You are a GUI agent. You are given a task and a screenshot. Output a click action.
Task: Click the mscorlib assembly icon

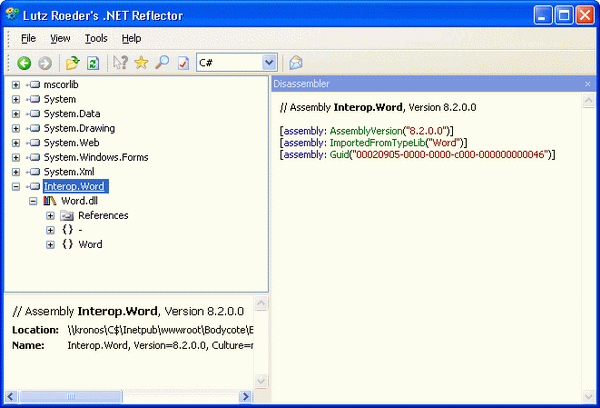tap(34, 85)
